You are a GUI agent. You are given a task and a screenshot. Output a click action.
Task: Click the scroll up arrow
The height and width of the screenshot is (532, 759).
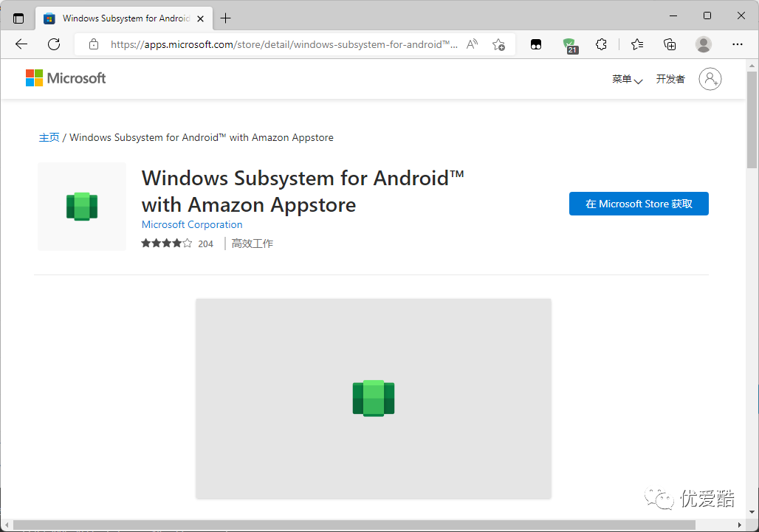(x=752, y=65)
